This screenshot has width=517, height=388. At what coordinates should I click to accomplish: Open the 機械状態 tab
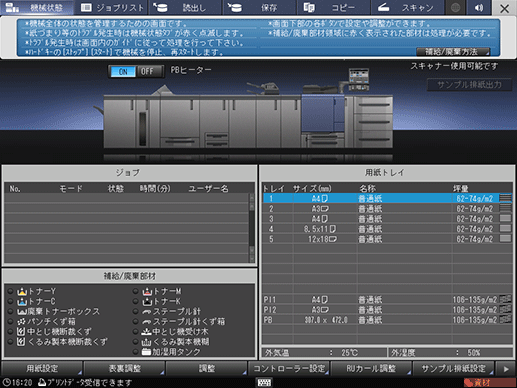(x=37, y=7)
